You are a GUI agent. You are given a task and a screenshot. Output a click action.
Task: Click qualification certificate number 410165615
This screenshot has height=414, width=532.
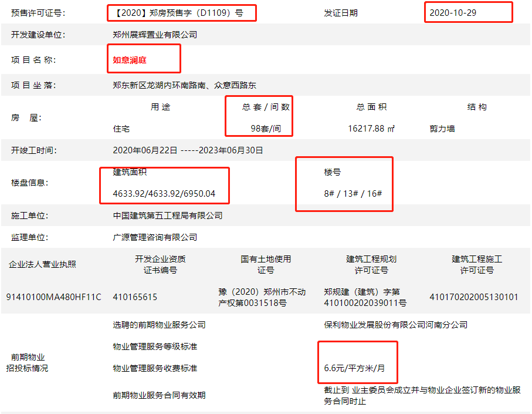(135, 297)
